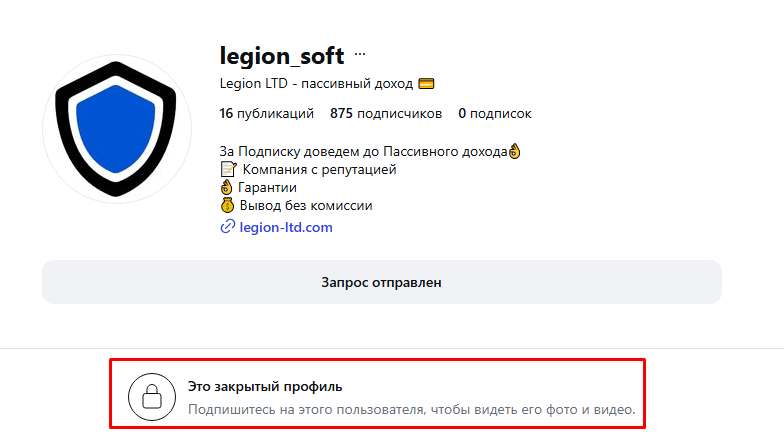Open the legion-ltd.com link

click(x=286, y=227)
